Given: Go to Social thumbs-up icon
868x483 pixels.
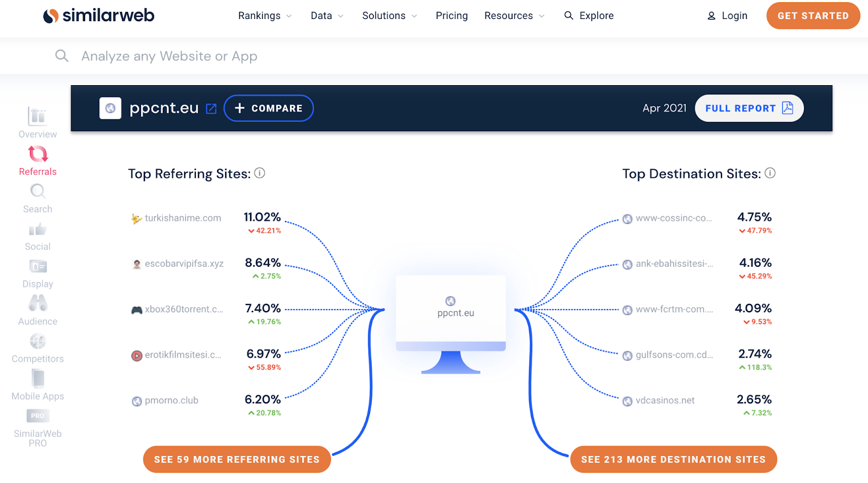Looking at the screenshot, I should [x=37, y=229].
